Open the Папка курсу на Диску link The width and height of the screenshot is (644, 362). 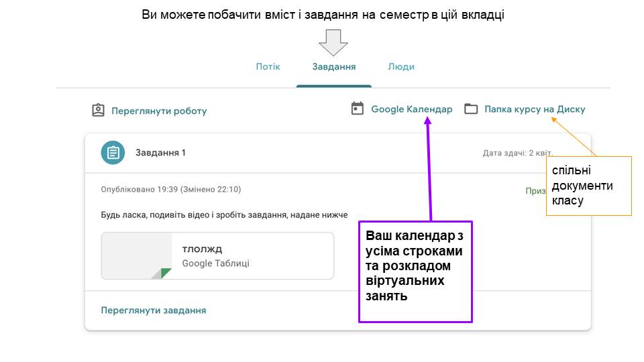tap(535, 109)
